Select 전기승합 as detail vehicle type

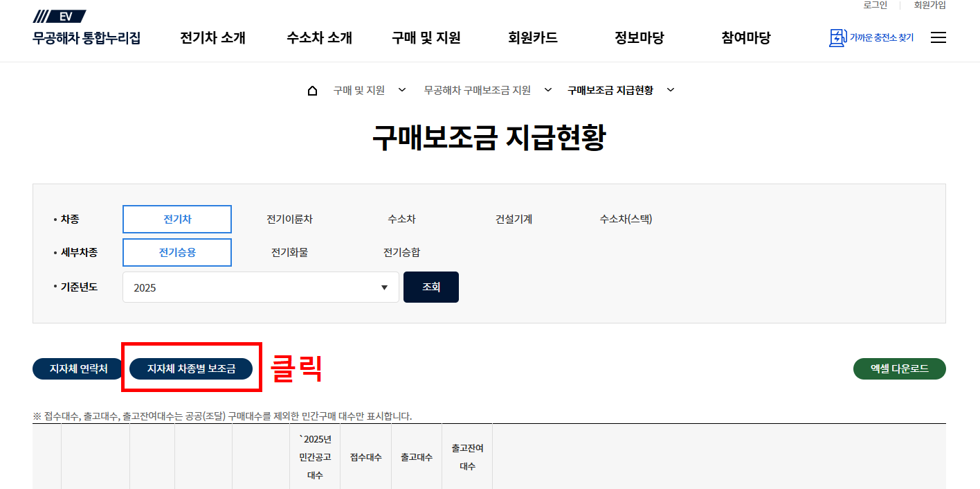pyautogui.click(x=402, y=252)
